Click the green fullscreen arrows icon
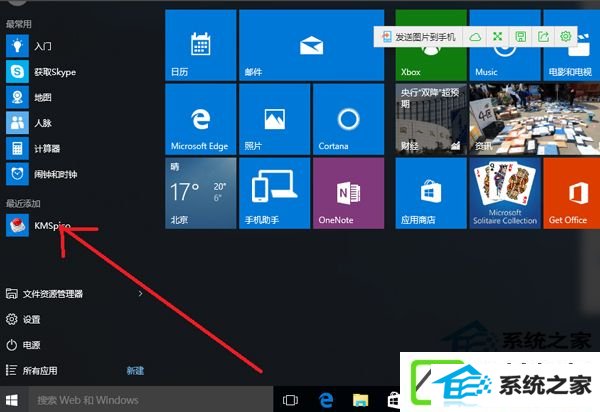 (x=497, y=36)
